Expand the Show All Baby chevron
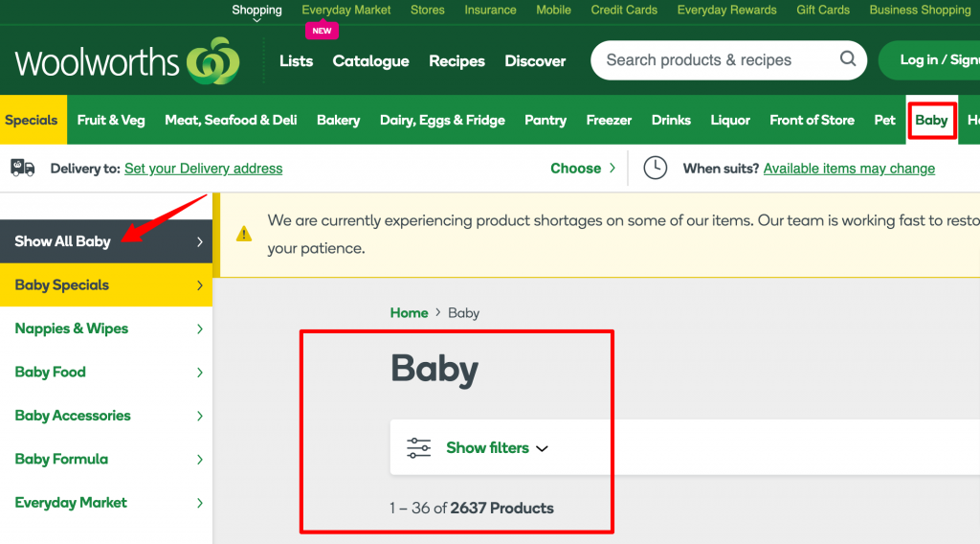980x544 pixels. pos(200,241)
